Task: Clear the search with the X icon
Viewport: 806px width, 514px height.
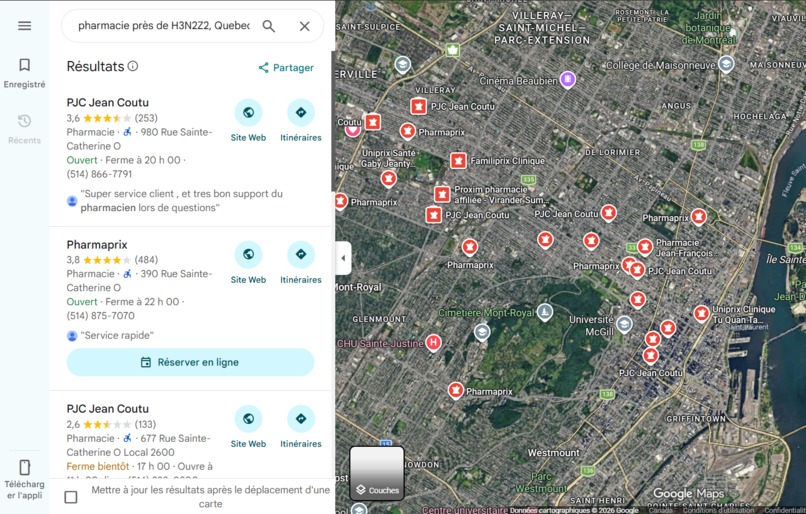Action: click(x=304, y=26)
